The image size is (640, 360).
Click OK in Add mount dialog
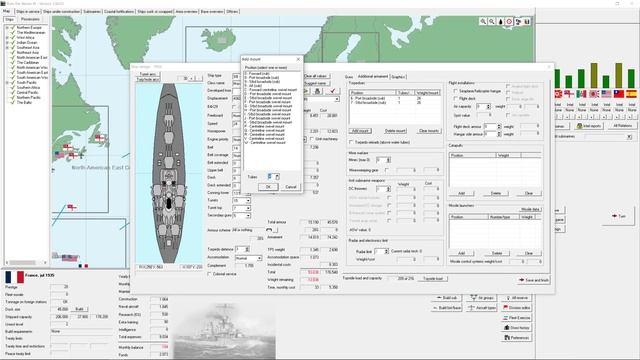coord(268,187)
